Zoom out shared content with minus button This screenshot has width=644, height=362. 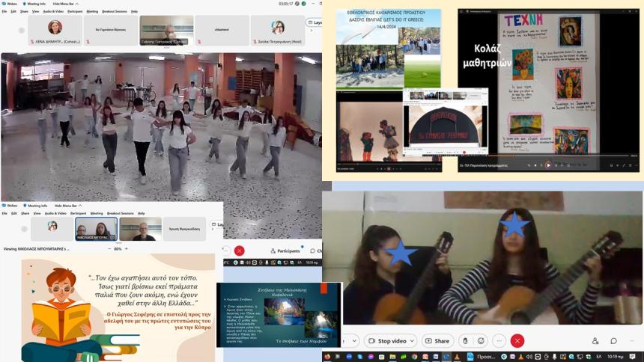pos(110,248)
